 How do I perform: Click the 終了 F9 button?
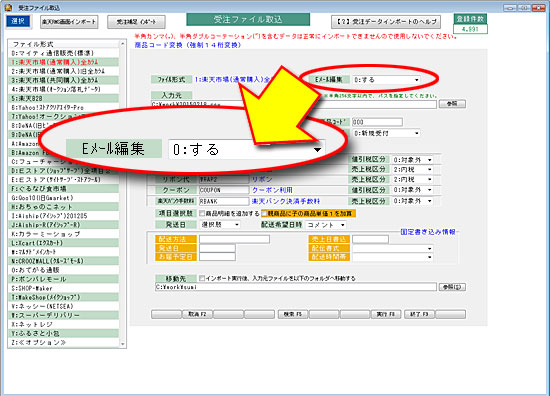click(419, 314)
